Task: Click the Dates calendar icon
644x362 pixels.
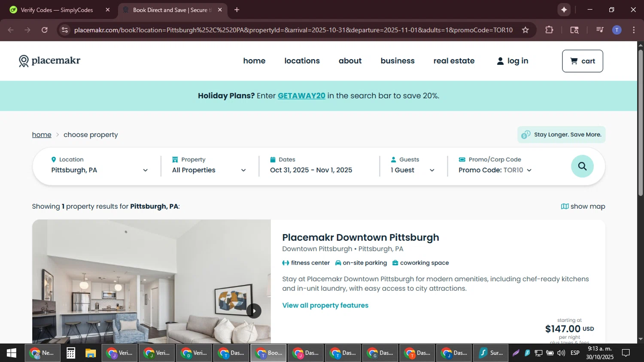Action: (x=273, y=159)
